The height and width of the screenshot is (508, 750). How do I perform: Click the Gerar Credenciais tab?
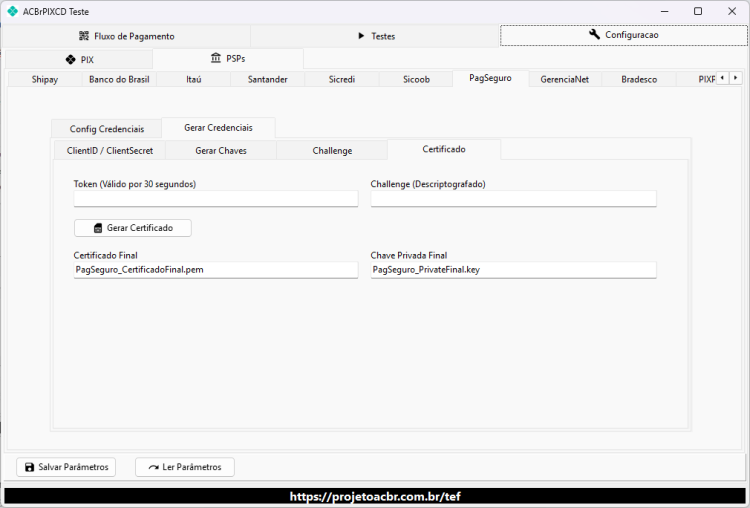click(x=219, y=128)
